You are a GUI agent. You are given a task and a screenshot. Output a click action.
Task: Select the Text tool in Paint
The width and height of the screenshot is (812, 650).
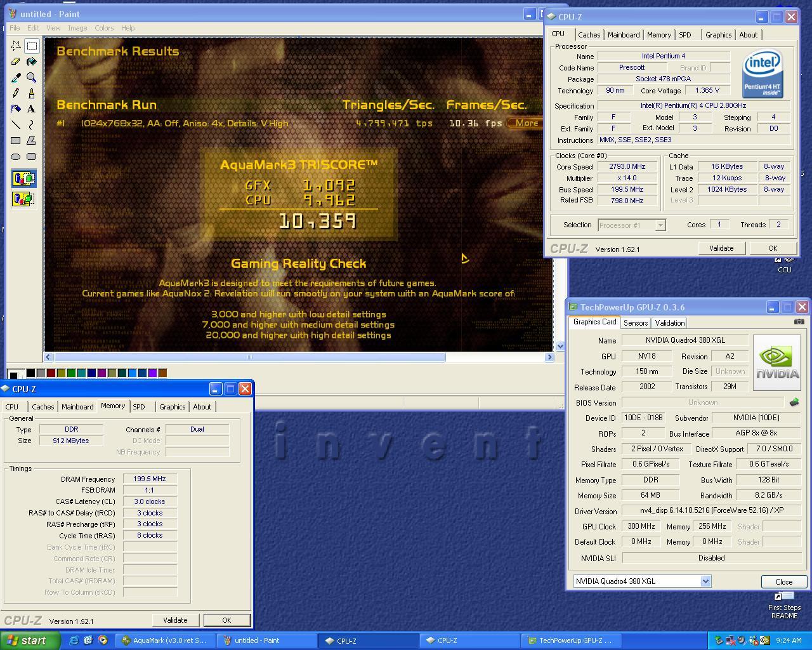[31, 109]
